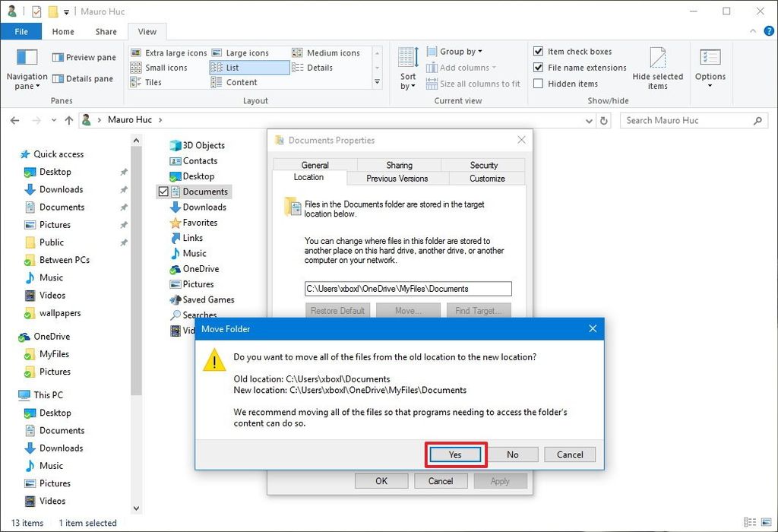Click Yes in the Move Folder dialog
The image size is (778, 532).
pyautogui.click(x=455, y=454)
